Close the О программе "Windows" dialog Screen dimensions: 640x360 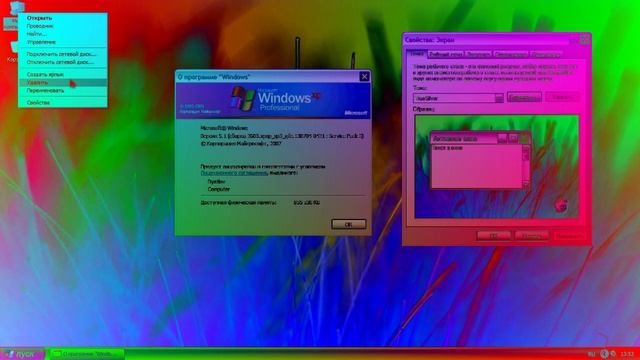(364, 77)
